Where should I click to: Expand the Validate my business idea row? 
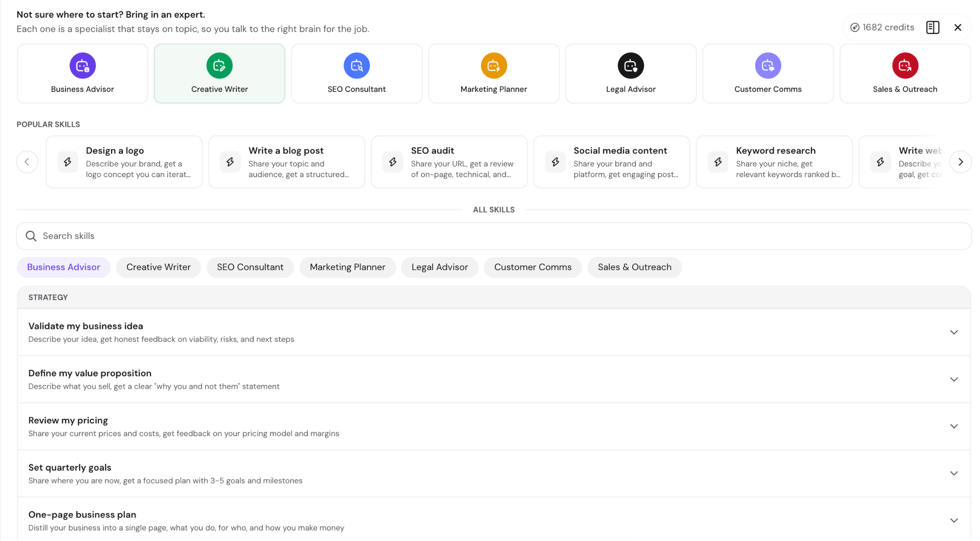[x=494, y=332]
